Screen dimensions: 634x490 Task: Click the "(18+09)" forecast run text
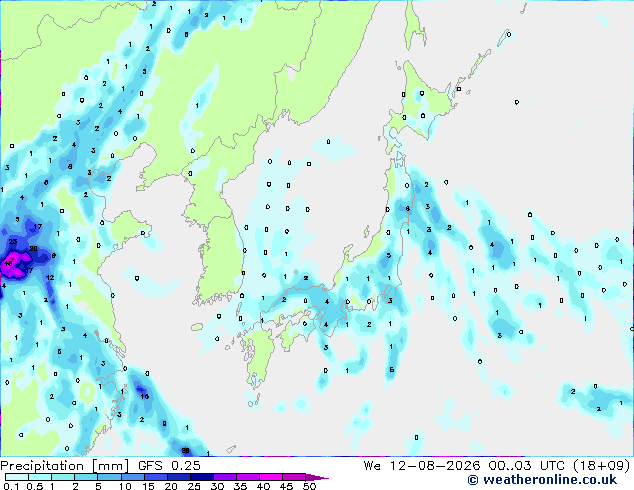(x=602, y=466)
